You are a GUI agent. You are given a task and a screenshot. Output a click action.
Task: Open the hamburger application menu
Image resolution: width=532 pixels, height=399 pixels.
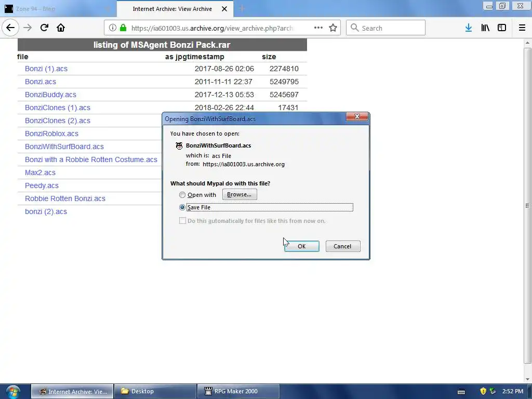pyautogui.click(x=522, y=28)
